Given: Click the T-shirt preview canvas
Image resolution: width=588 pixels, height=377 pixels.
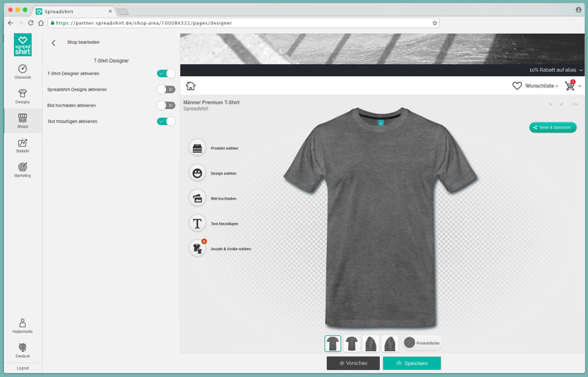Looking at the screenshot, I should [381, 218].
